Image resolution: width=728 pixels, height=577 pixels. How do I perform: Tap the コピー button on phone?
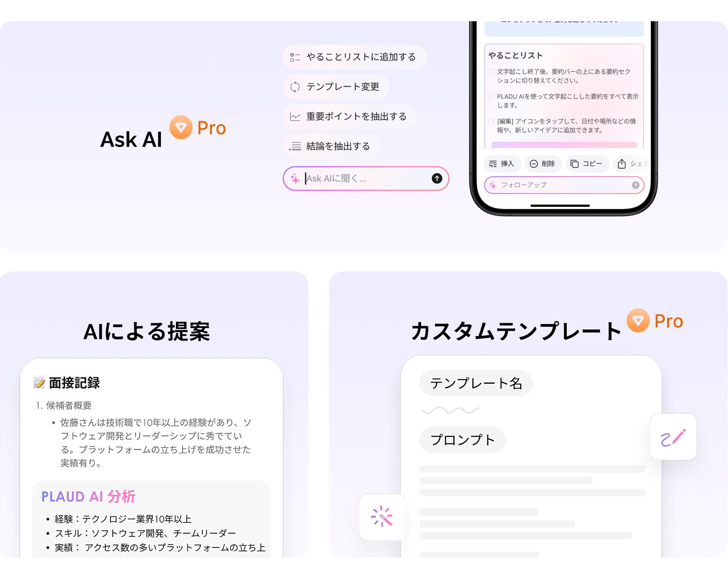pos(587,164)
